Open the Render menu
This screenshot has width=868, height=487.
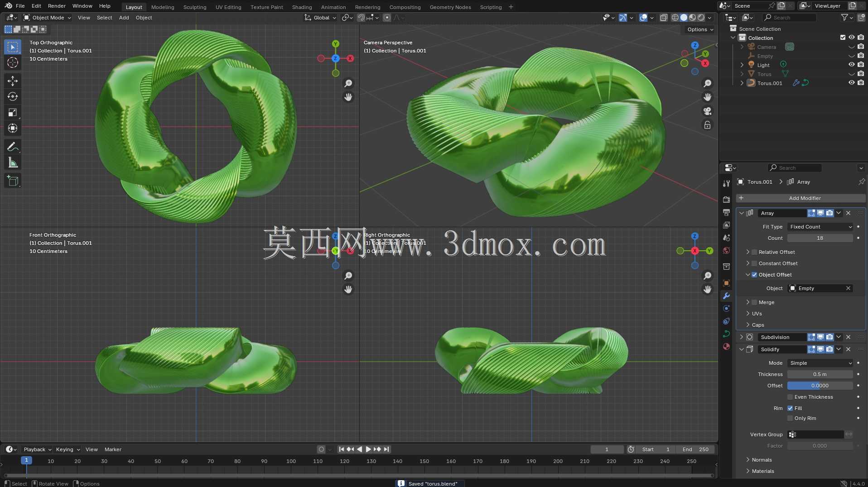point(57,6)
